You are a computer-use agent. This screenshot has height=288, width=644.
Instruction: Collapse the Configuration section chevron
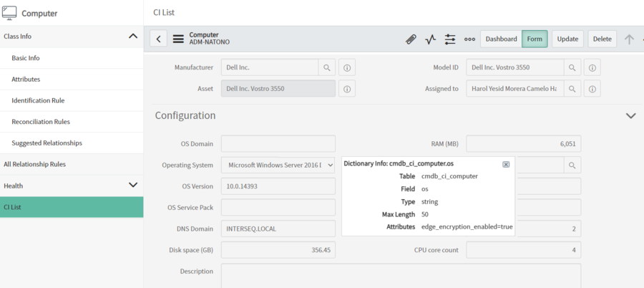coord(631,116)
